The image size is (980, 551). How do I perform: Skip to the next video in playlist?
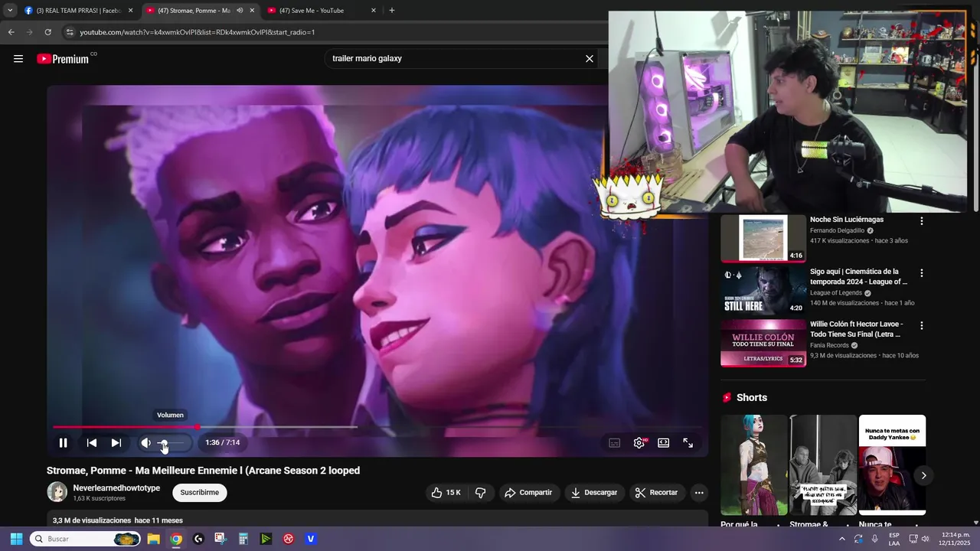click(x=116, y=442)
